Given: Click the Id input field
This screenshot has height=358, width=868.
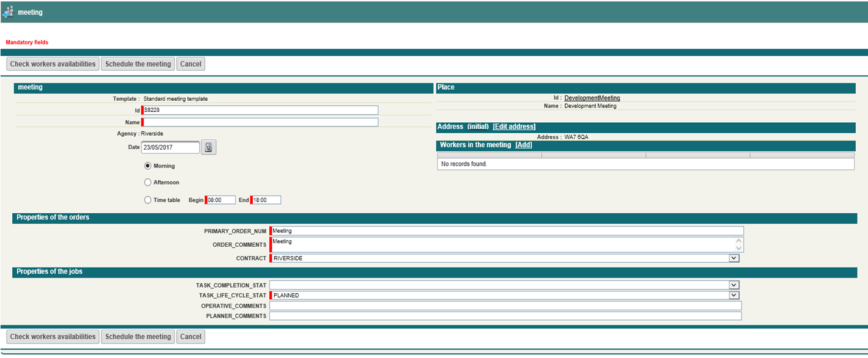Looking at the screenshot, I should point(261,110).
